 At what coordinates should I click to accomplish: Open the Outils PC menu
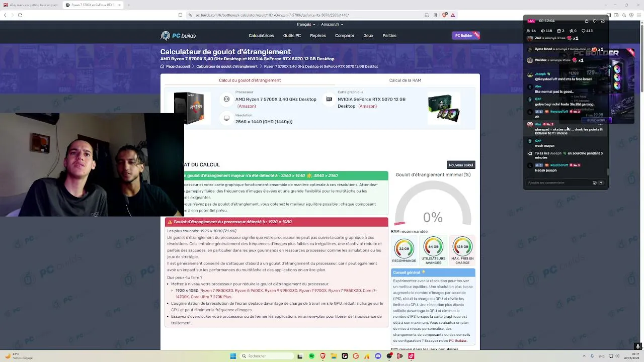tap(292, 36)
